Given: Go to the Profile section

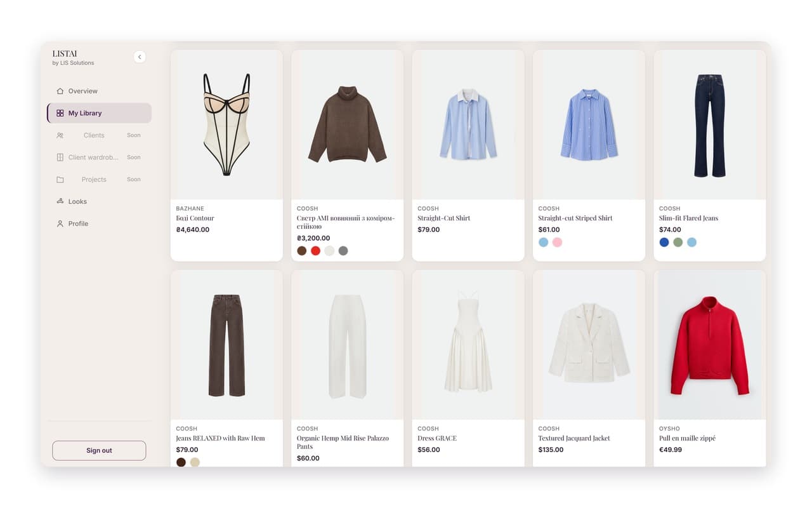Looking at the screenshot, I should pos(99,224).
